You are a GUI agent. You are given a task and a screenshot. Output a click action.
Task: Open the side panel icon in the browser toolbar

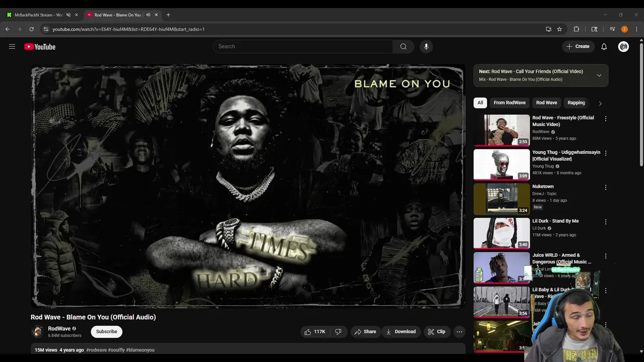tap(594, 29)
